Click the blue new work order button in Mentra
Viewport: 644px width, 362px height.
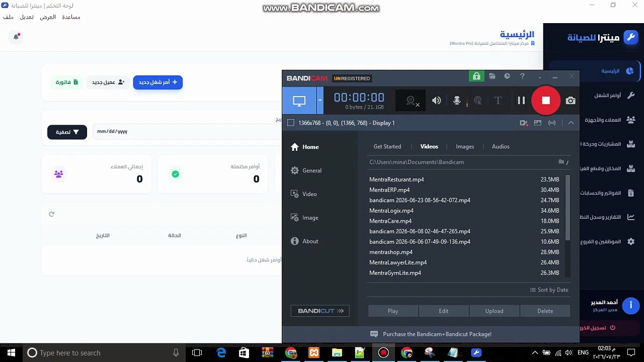(x=158, y=82)
